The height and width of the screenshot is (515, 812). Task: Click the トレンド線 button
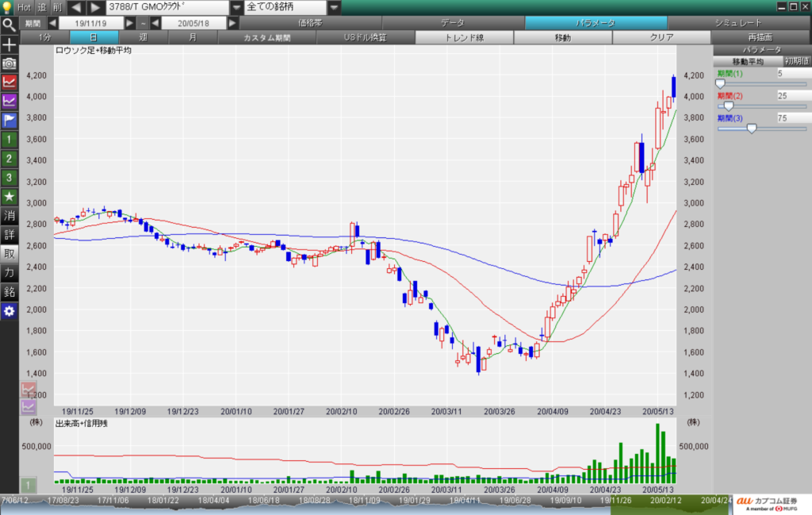tap(464, 37)
